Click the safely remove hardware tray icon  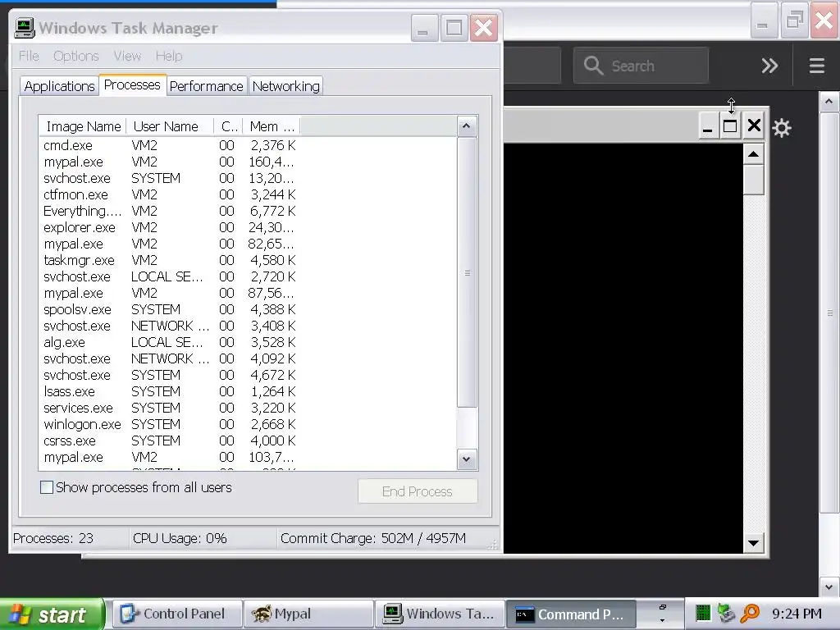(x=726, y=614)
